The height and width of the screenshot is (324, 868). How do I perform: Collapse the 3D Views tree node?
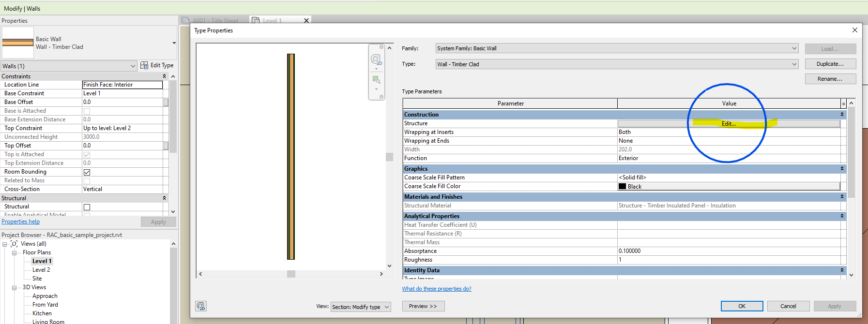pos(15,288)
